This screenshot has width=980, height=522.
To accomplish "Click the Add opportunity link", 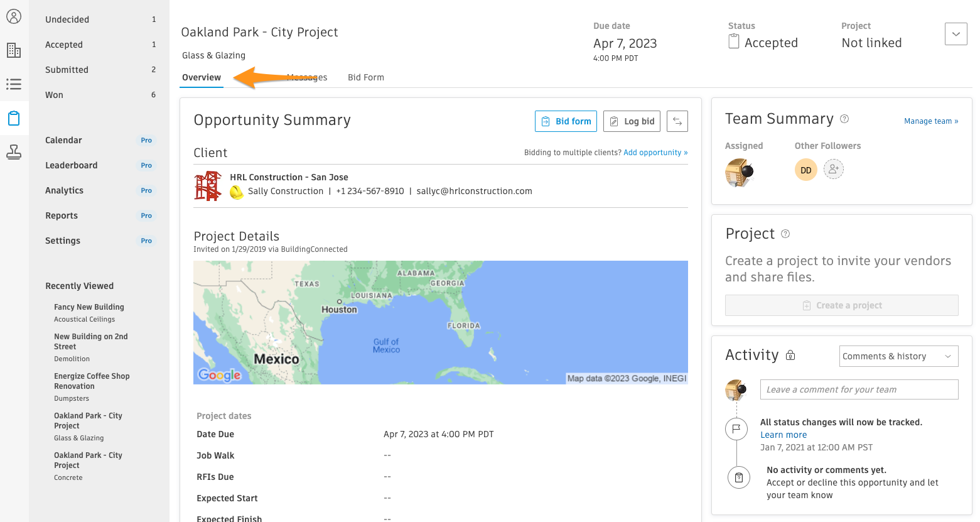I will [655, 153].
